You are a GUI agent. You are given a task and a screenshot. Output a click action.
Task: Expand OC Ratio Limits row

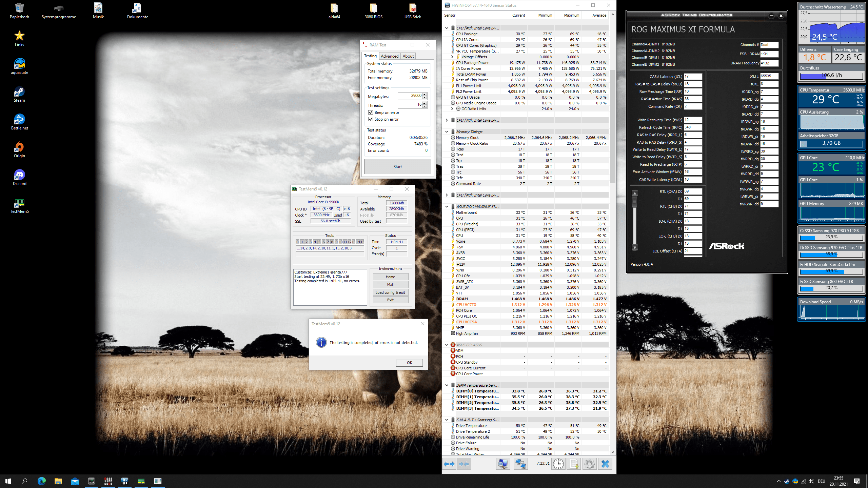[x=452, y=109]
